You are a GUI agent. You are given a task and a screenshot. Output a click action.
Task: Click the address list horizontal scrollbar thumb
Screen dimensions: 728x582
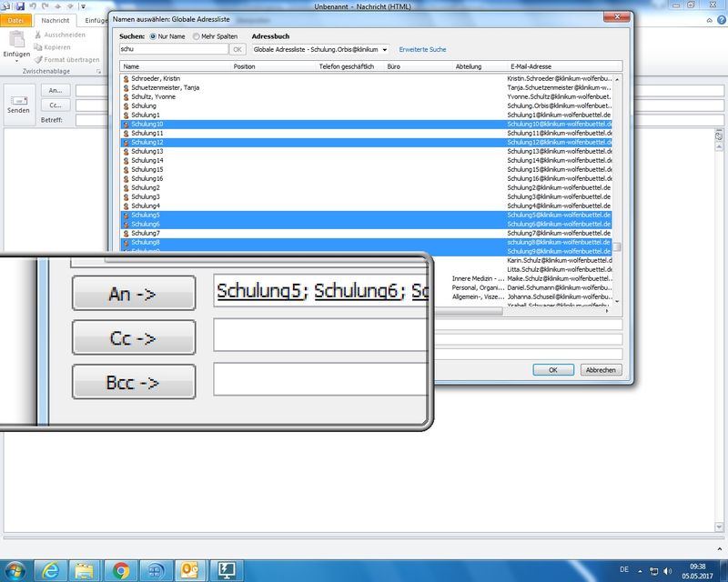click(468, 311)
